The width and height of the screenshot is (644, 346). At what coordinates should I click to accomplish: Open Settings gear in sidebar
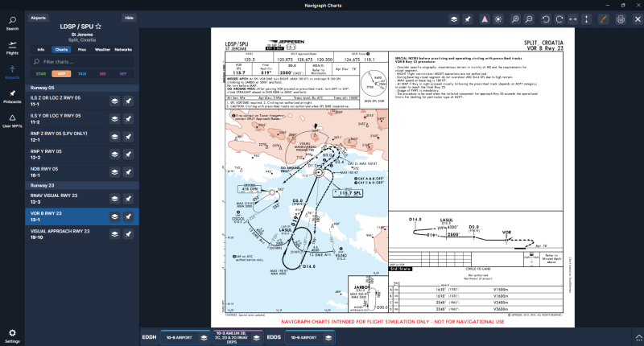pyautogui.click(x=12, y=336)
